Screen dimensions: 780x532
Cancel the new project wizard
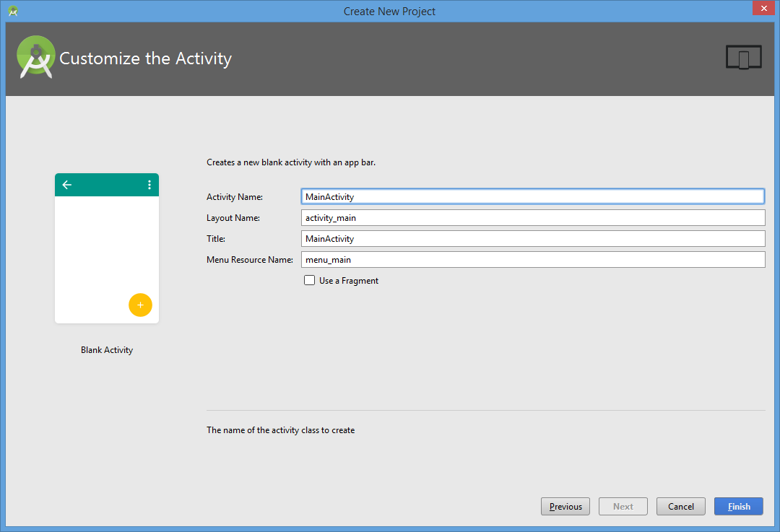point(681,506)
